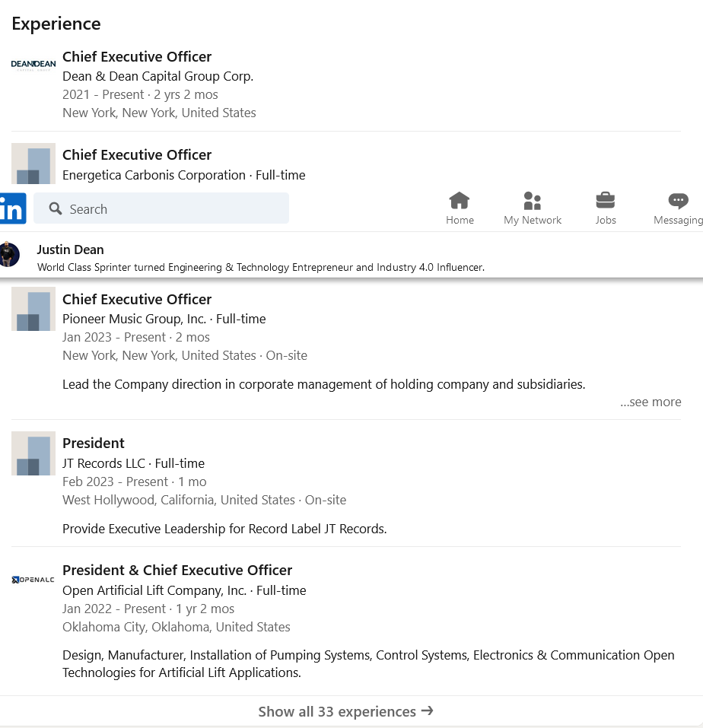Click Chief Executive Officer title at Dean & Dean
This screenshot has width=703, height=728.
(x=137, y=56)
